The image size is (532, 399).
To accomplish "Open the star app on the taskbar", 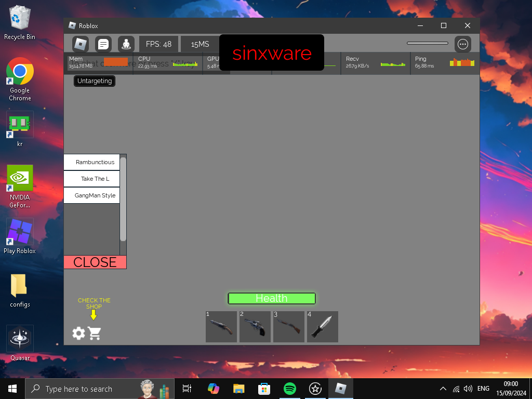I will (315, 389).
